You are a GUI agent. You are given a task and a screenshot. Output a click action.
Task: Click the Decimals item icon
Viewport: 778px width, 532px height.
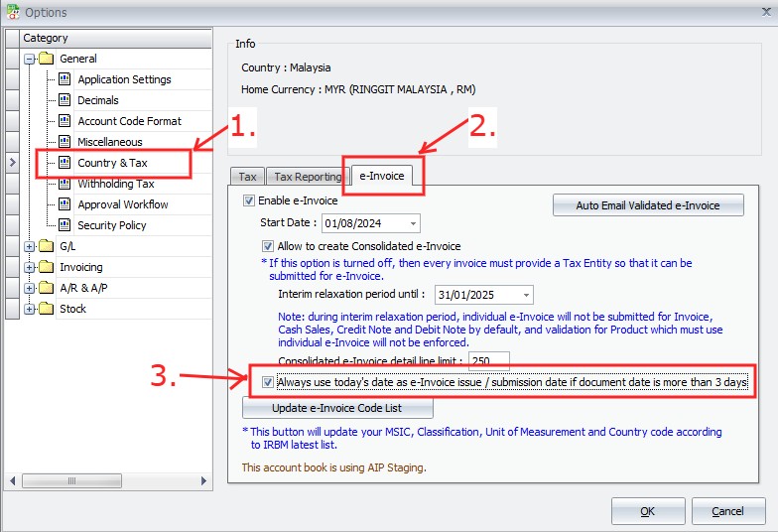coord(65,100)
